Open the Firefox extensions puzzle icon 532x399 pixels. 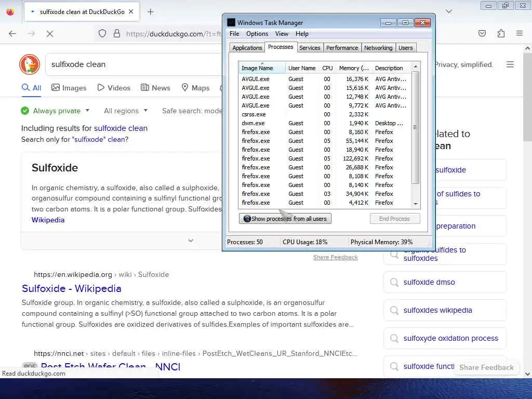click(x=501, y=33)
